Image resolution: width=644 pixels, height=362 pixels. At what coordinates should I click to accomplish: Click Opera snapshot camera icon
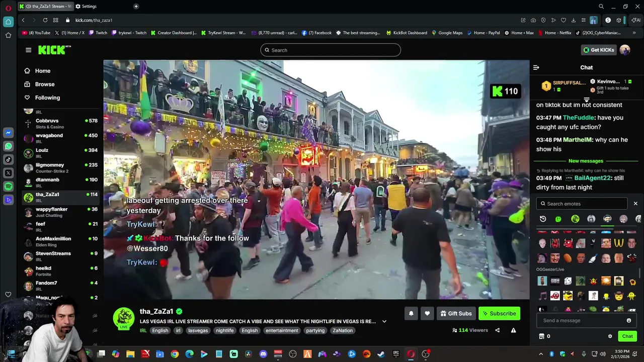(x=533, y=20)
